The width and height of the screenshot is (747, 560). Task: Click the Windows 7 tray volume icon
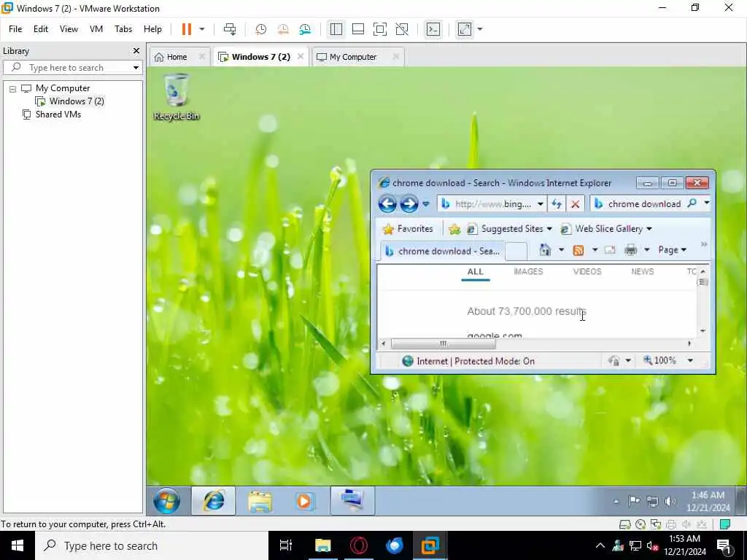[x=670, y=501]
